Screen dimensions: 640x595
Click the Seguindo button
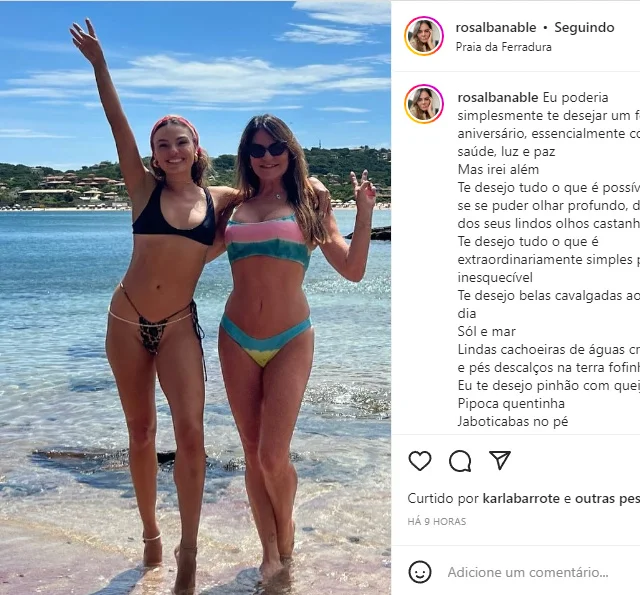coord(584,27)
